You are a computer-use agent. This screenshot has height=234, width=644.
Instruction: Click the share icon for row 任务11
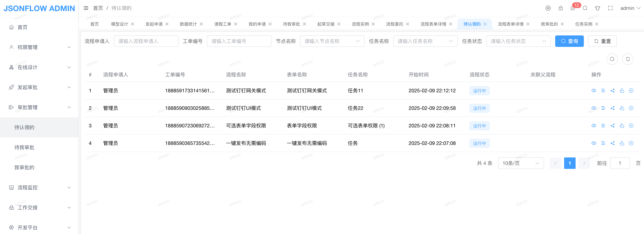point(612,91)
